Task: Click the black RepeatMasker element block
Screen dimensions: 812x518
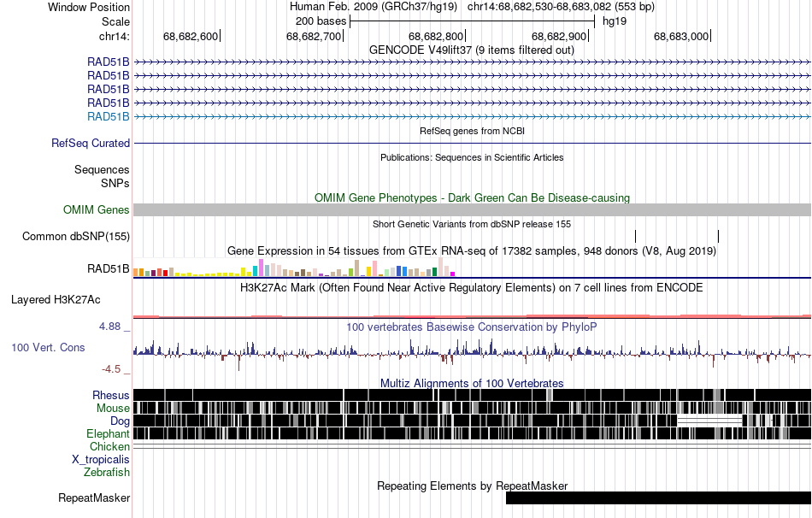Action: (x=658, y=497)
